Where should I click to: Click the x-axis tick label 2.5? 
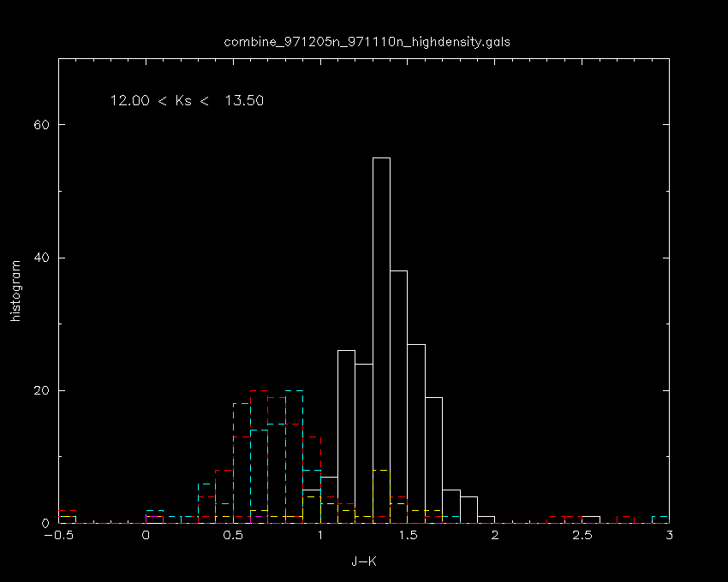(x=582, y=535)
